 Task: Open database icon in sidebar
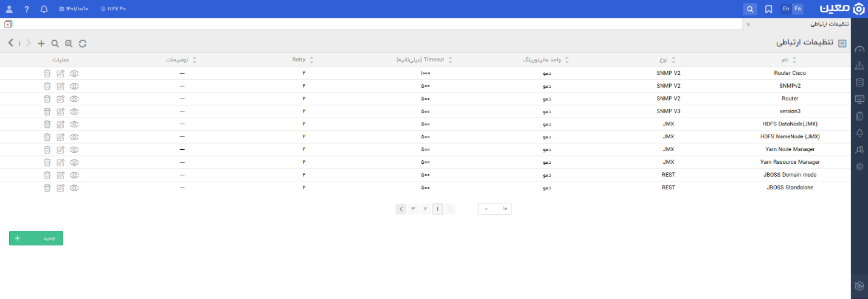tap(859, 83)
